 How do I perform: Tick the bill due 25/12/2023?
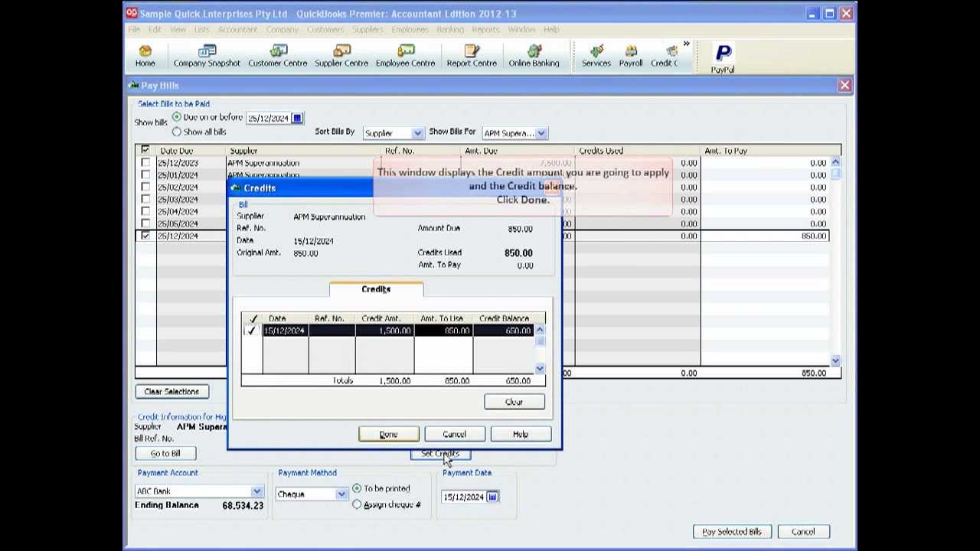click(x=145, y=163)
